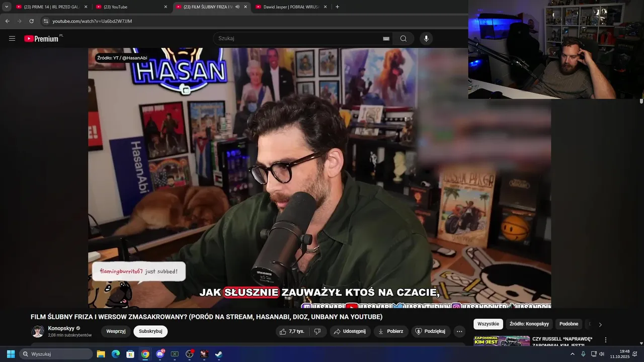The image size is (644, 362).
Task: Click Podziękuj thanks button
Action: click(431, 331)
